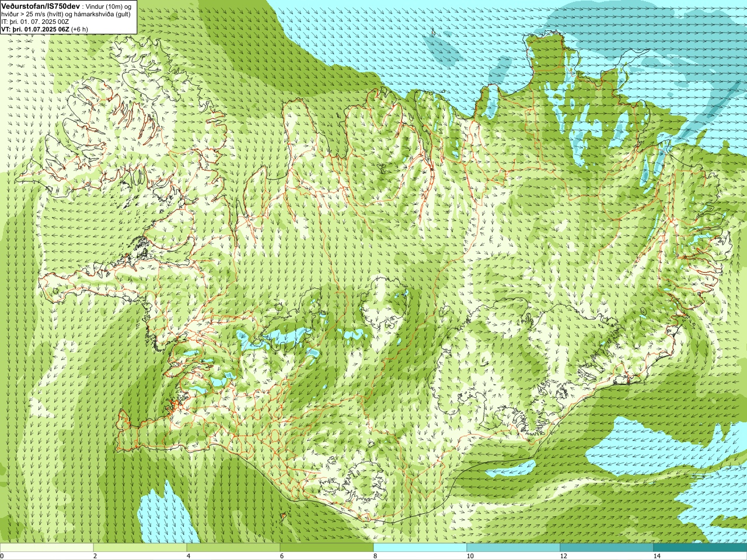
Task: Click the 'IT: þri. 01. 07. 2025 00Z' line
Action: pyautogui.click(x=36, y=22)
